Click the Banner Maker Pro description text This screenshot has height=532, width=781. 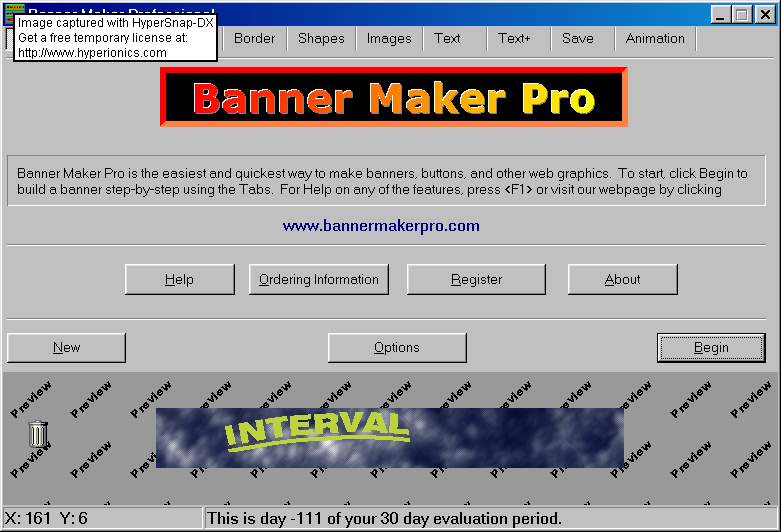(382, 181)
